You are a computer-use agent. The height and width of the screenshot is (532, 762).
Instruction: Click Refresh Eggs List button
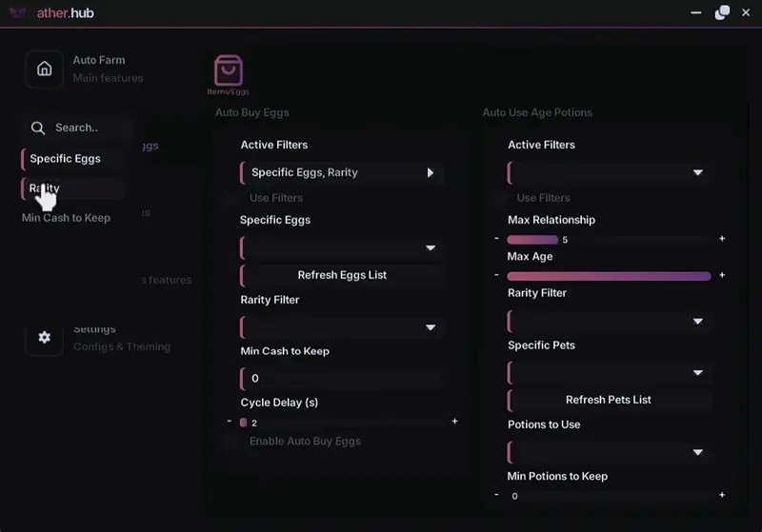click(x=342, y=275)
